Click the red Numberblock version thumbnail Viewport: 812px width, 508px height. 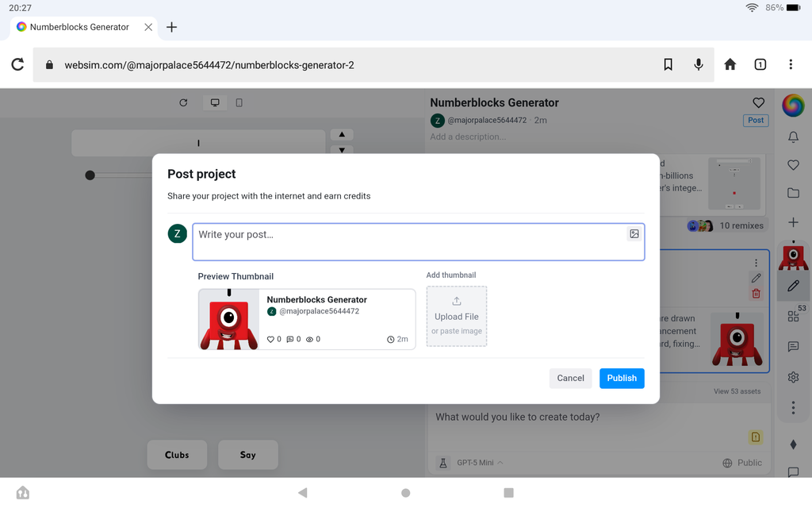(x=737, y=340)
